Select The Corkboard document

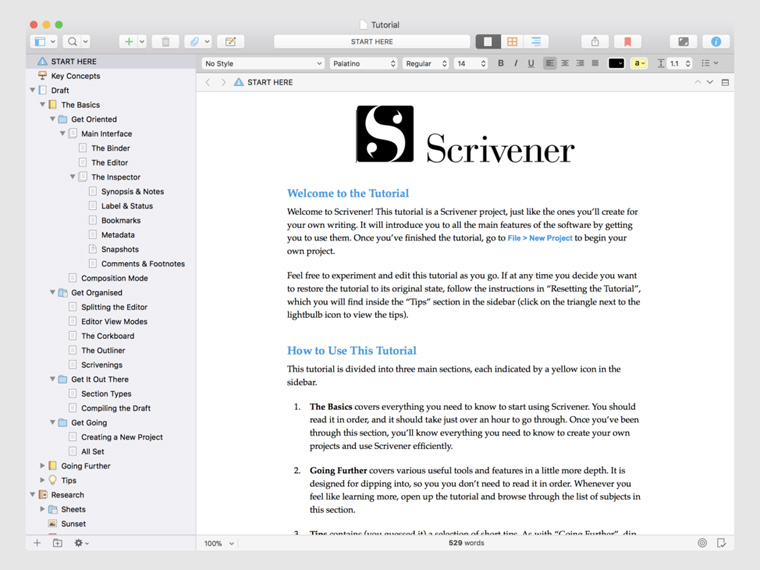tap(108, 336)
